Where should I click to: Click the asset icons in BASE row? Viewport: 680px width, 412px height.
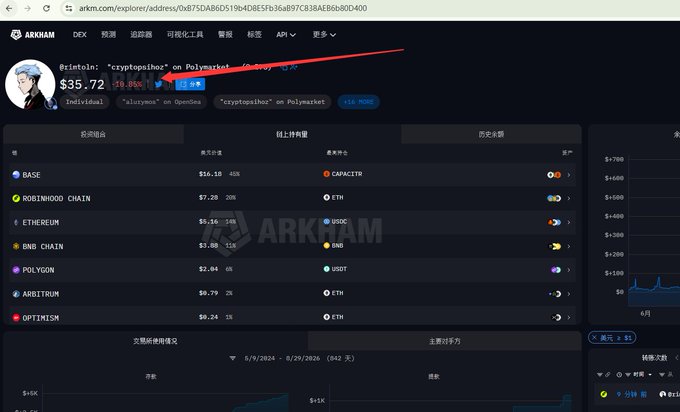click(554, 175)
